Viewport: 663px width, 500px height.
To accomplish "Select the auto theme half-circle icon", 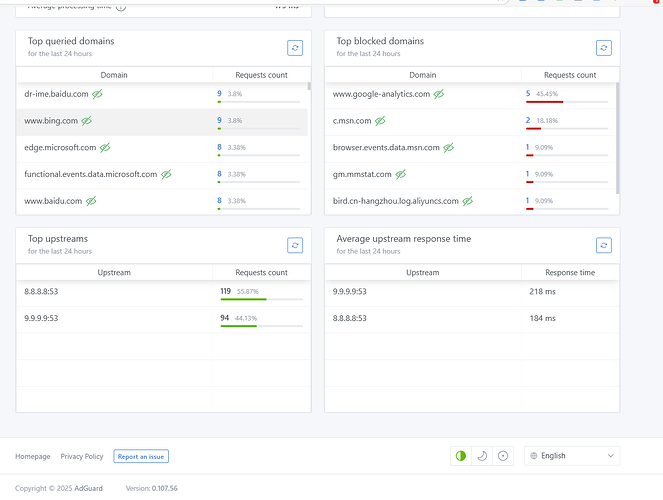I will (461, 456).
